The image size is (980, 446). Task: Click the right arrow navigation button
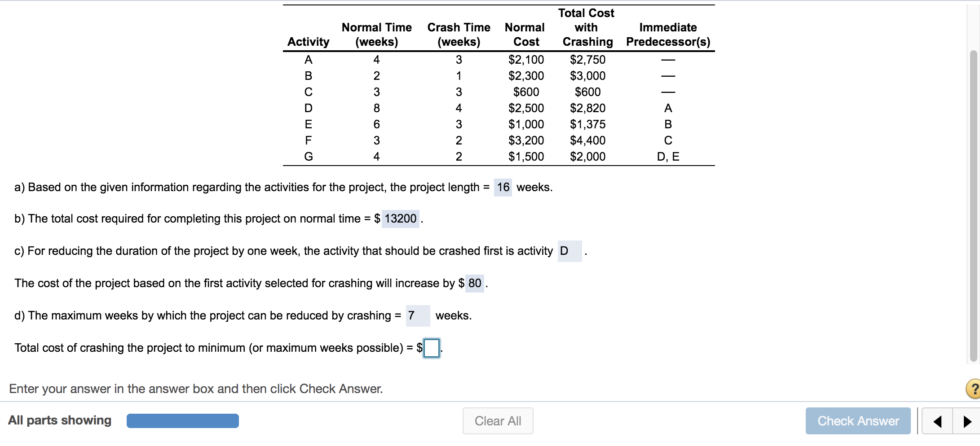(x=967, y=421)
